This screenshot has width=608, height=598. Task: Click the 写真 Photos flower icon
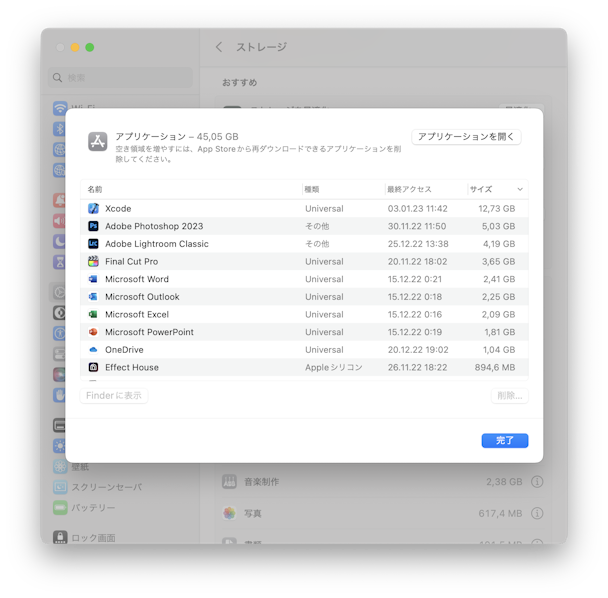pyautogui.click(x=229, y=513)
